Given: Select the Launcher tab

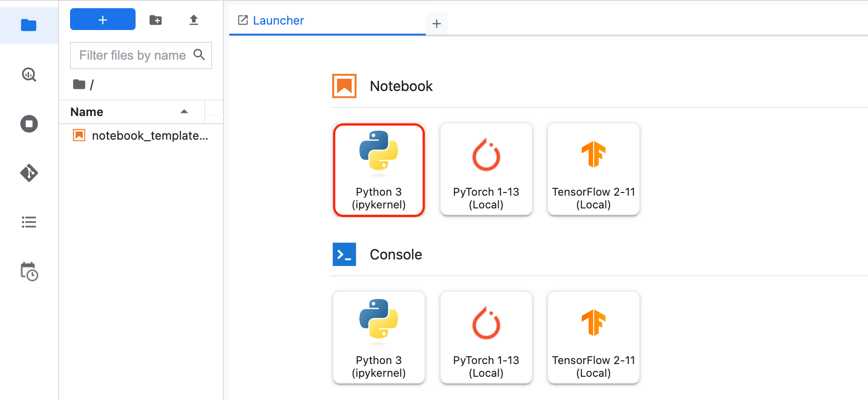Looking at the screenshot, I should [278, 20].
